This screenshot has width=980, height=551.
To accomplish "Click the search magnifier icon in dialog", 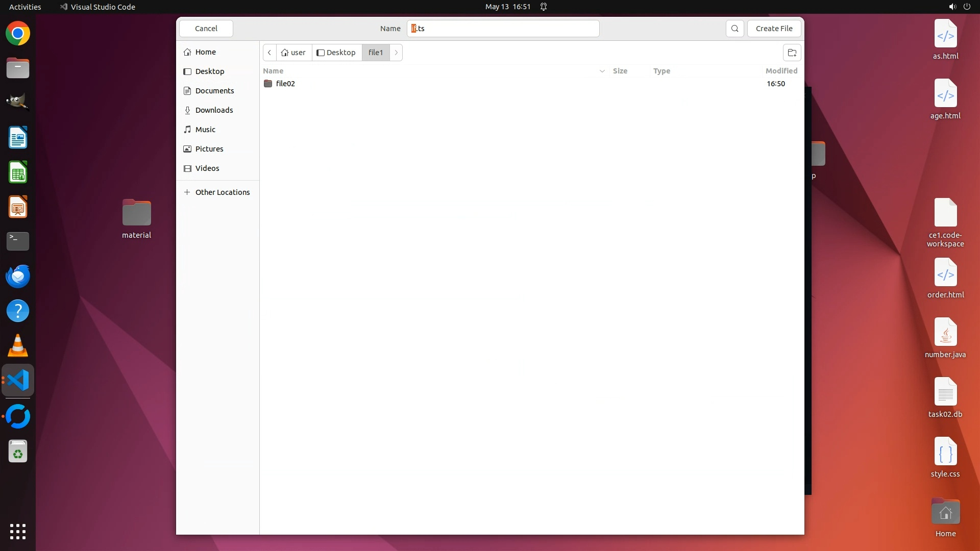I will pos(734,29).
